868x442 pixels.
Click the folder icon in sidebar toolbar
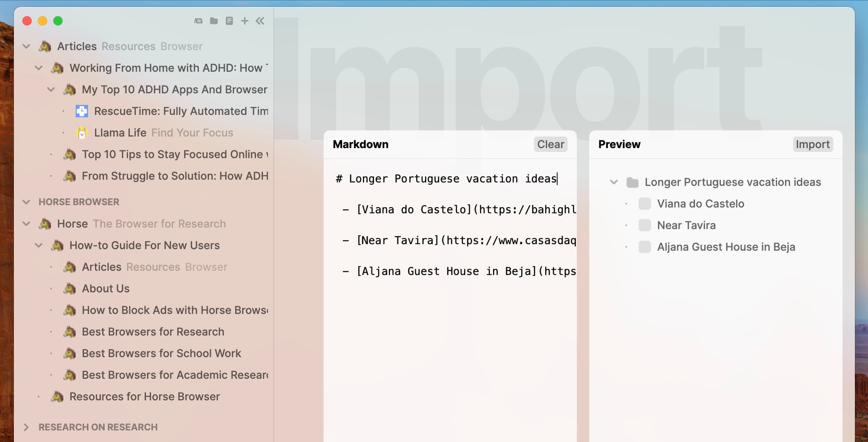[x=214, y=21]
